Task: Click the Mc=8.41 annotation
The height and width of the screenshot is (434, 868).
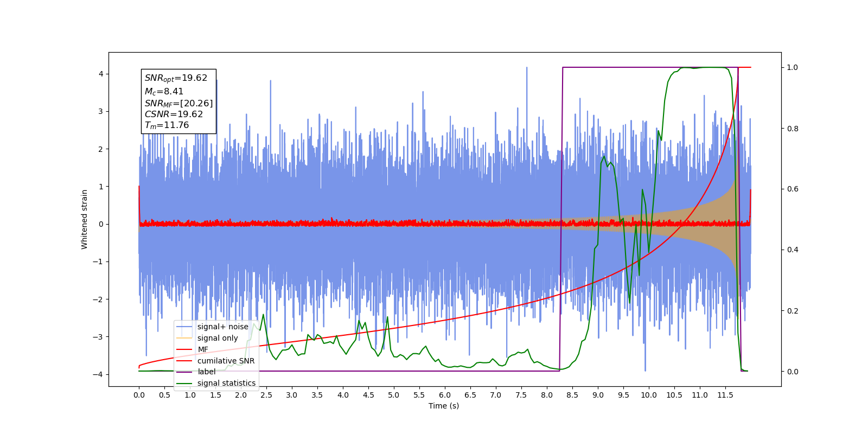Action: [164, 92]
